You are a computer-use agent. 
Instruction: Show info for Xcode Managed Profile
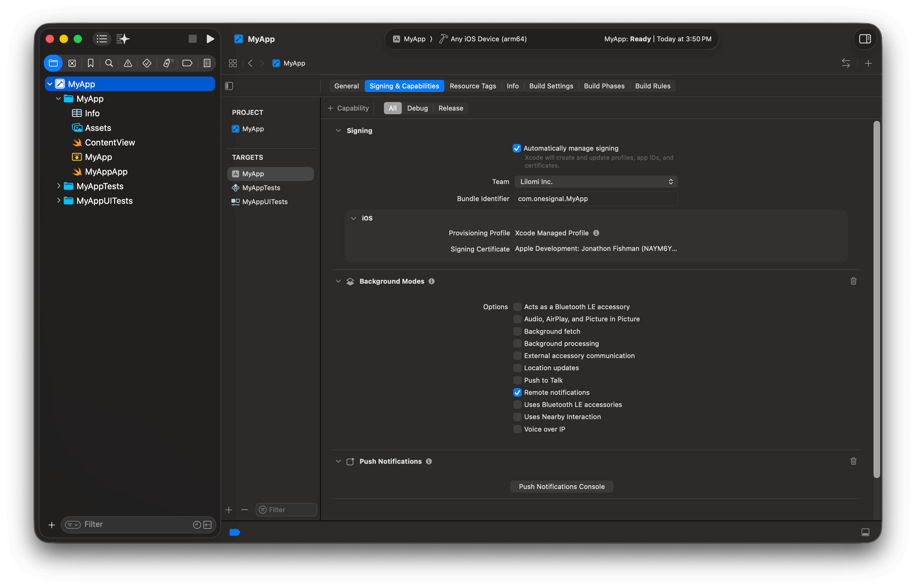click(596, 233)
